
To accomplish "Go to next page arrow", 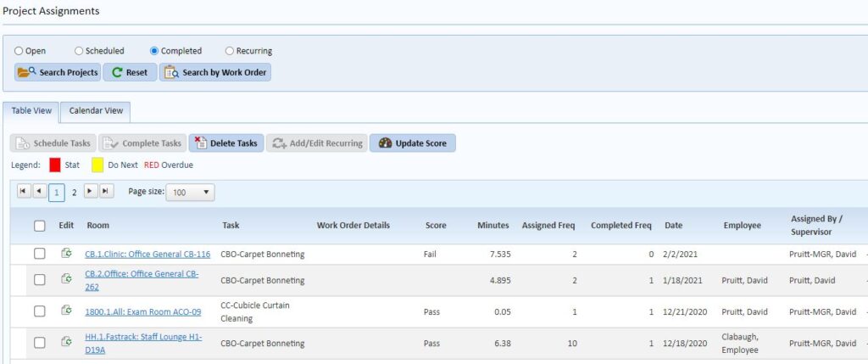I will (x=91, y=192).
